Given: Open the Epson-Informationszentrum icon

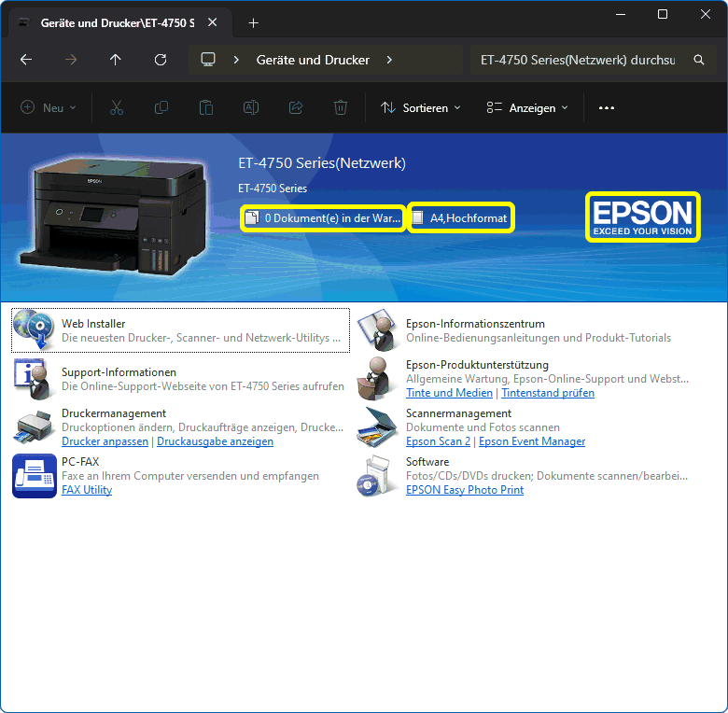Looking at the screenshot, I should pyautogui.click(x=379, y=329).
